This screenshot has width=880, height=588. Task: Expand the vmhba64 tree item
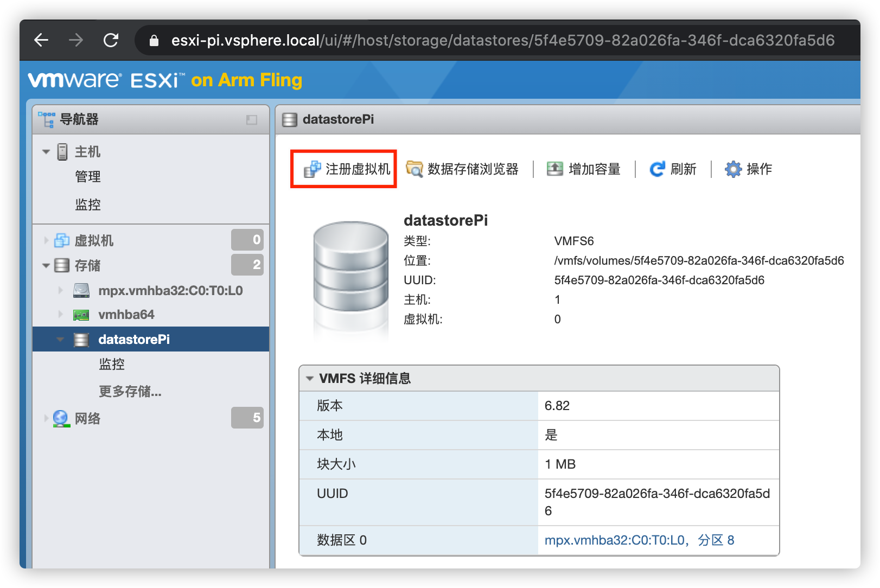(x=60, y=314)
